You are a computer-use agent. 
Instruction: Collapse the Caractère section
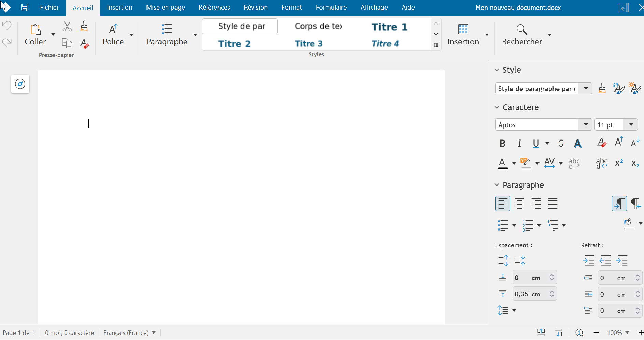coord(497,107)
